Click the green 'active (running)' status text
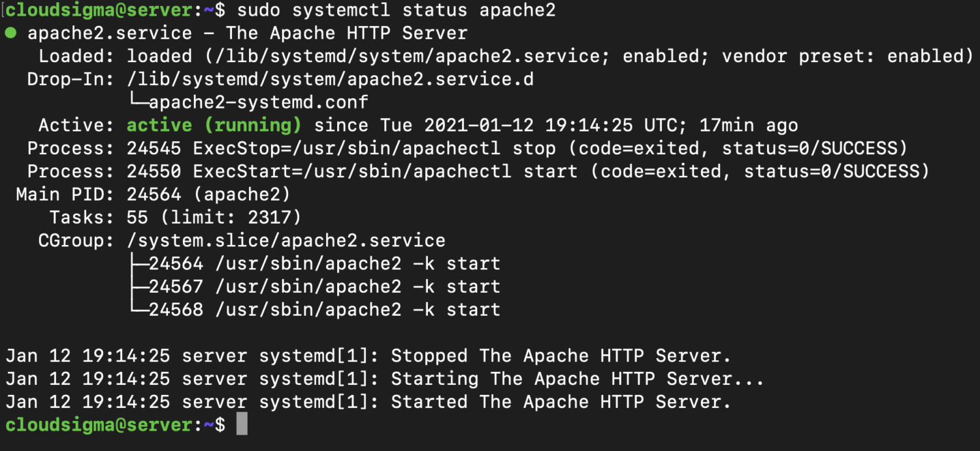Image resolution: width=980 pixels, height=451 pixels. [x=214, y=125]
